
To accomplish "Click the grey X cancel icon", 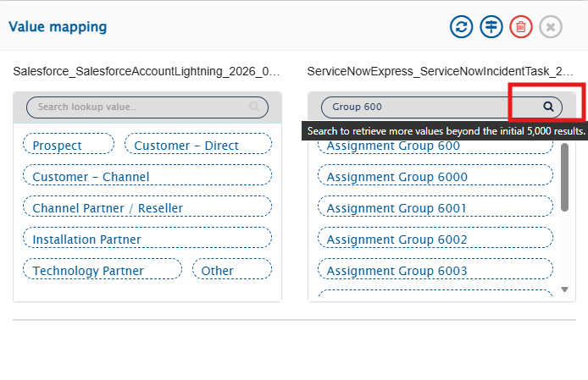I will [x=550, y=27].
